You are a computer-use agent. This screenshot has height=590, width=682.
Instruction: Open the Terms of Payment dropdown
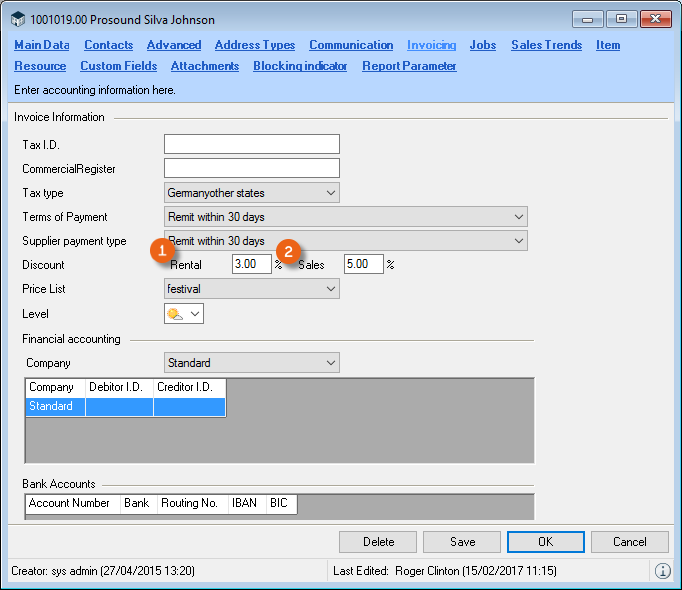point(345,217)
